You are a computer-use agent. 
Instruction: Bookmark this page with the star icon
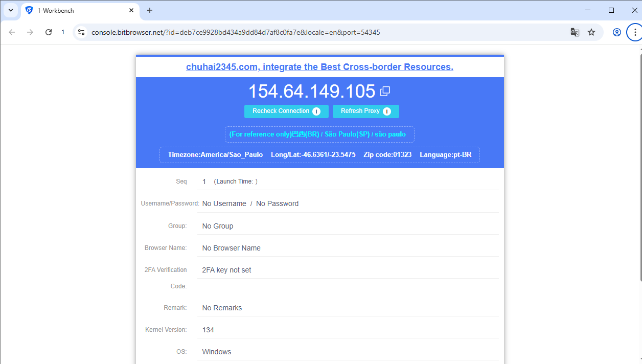(591, 32)
